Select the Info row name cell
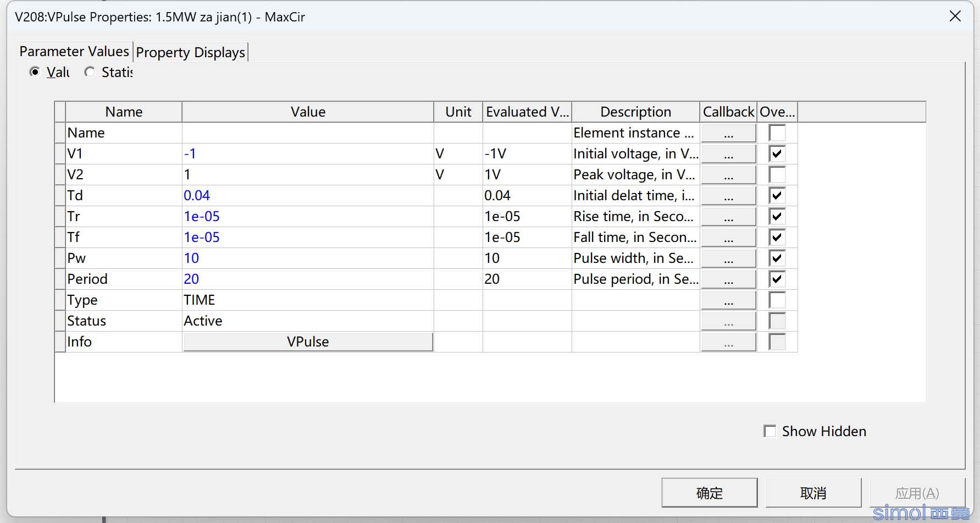 coord(124,342)
